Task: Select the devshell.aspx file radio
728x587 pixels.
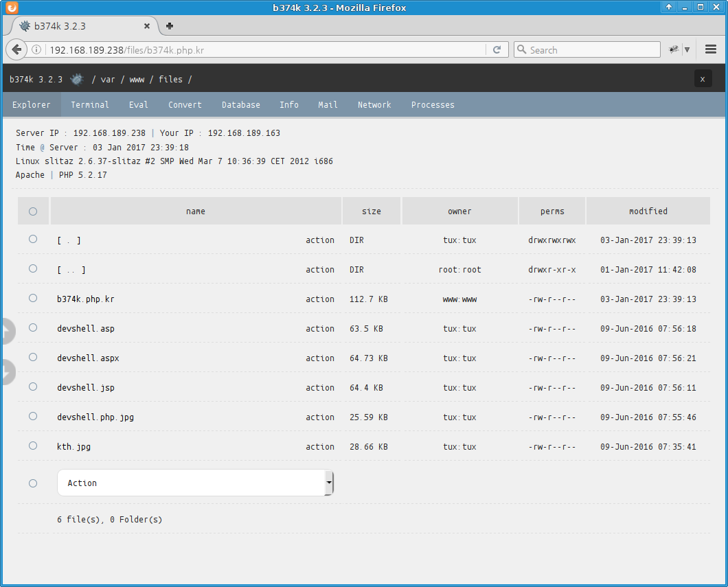Action: click(x=33, y=357)
